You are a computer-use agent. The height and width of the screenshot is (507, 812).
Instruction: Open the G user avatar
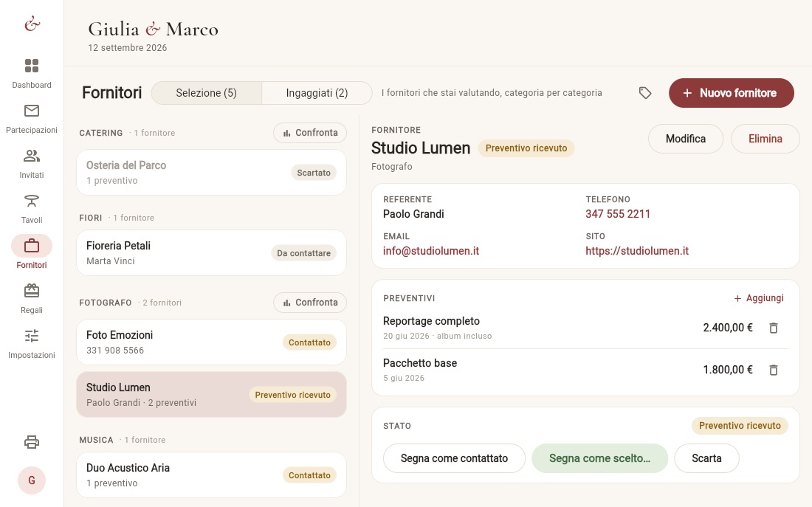(x=32, y=480)
